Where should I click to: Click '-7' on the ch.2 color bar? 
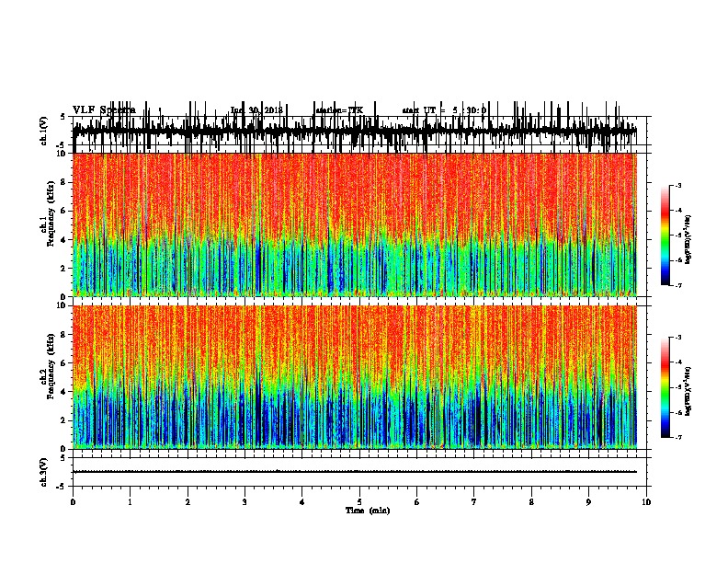[677, 438]
